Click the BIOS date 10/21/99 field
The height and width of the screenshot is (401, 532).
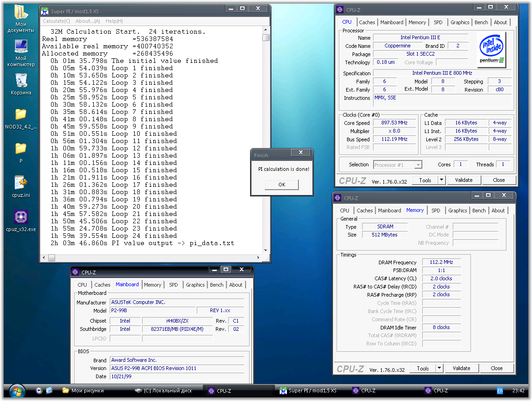(177, 376)
